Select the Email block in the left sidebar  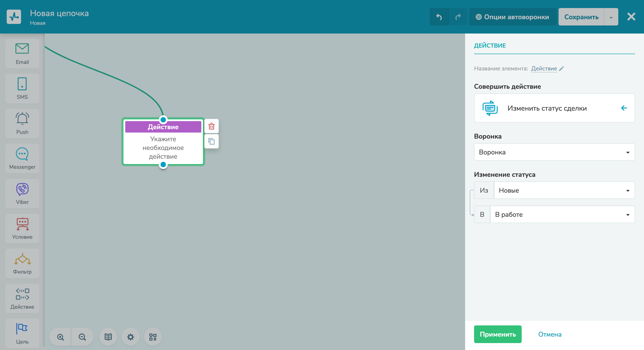(22, 53)
